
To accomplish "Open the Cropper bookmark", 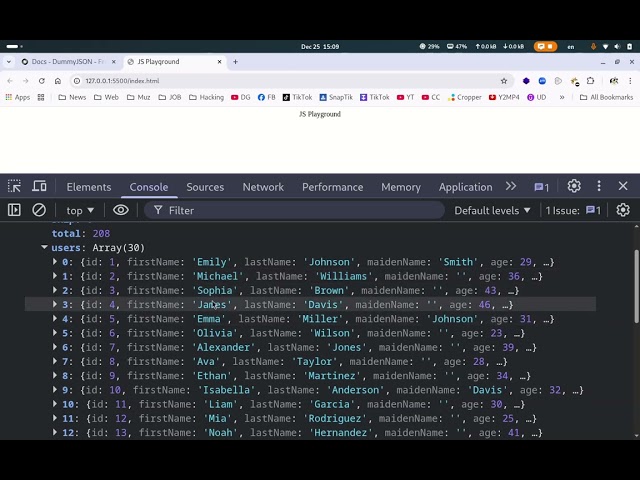I will coord(465,97).
